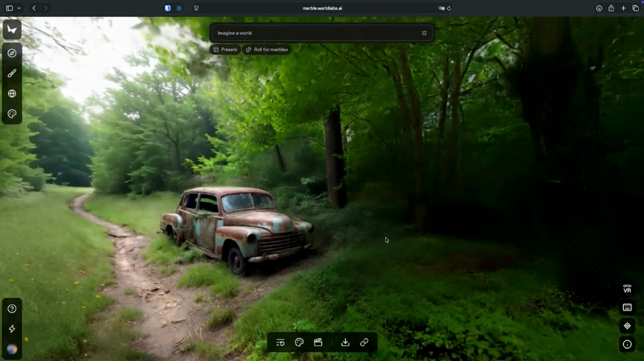This screenshot has height=361, width=644.
Task: Open the globe worlds icon
Action: tap(12, 94)
